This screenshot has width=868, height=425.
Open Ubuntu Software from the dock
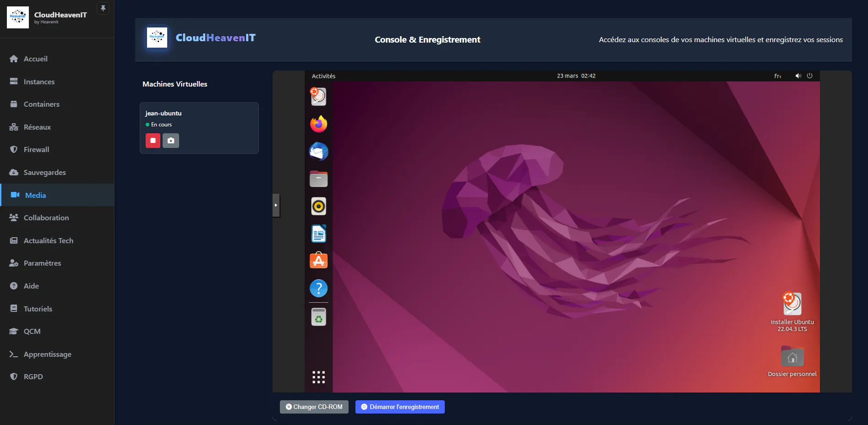pyautogui.click(x=318, y=261)
